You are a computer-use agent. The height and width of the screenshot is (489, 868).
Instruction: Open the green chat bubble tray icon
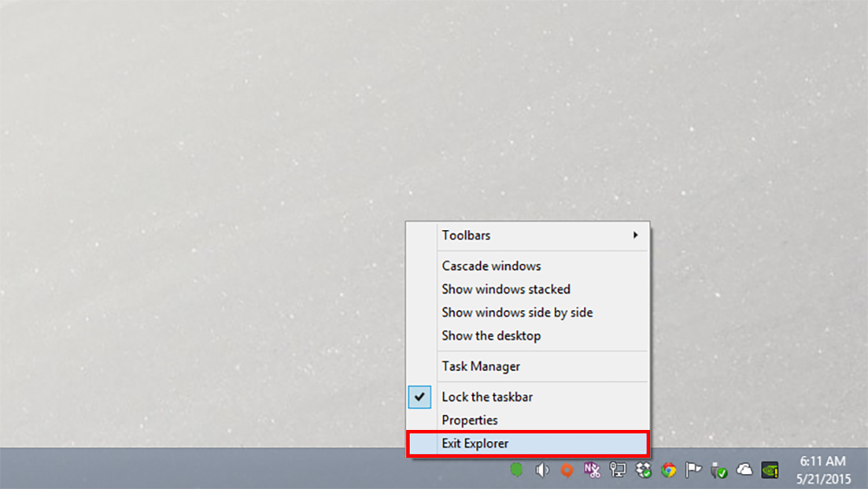pyautogui.click(x=516, y=470)
